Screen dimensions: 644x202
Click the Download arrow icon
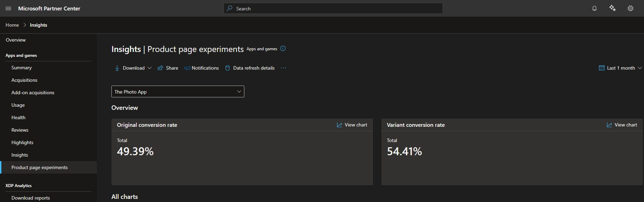tap(117, 68)
